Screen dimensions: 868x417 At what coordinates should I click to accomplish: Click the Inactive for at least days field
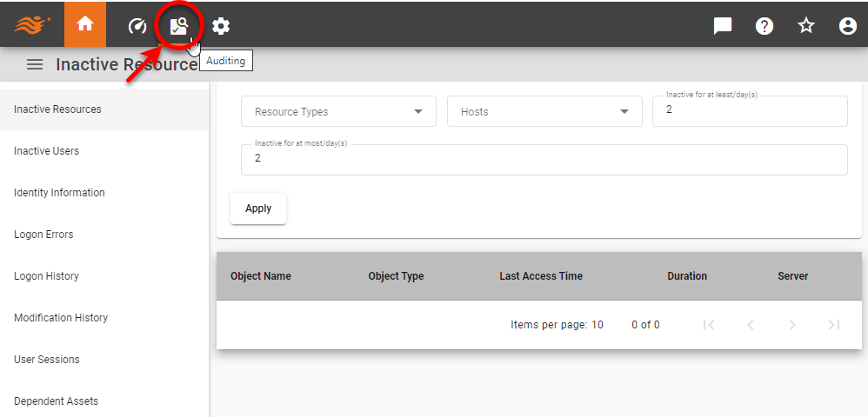(x=749, y=111)
